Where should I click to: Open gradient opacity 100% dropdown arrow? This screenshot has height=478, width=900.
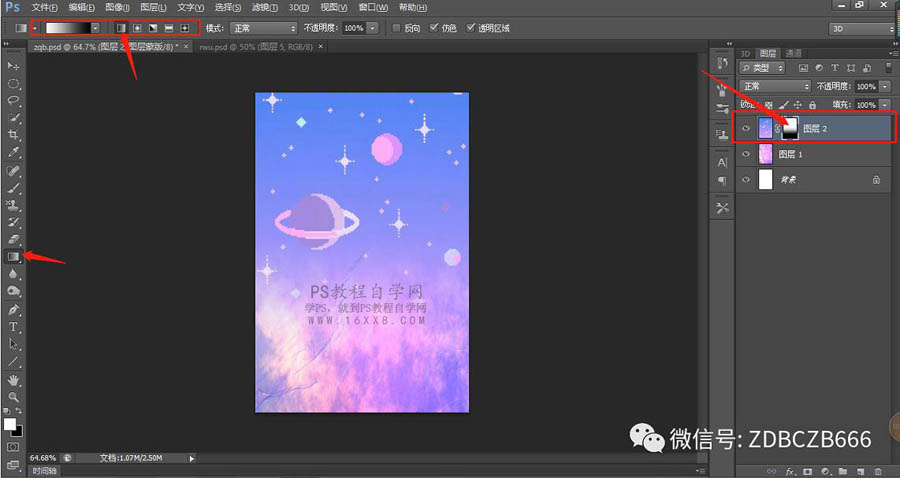[x=373, y=28]
